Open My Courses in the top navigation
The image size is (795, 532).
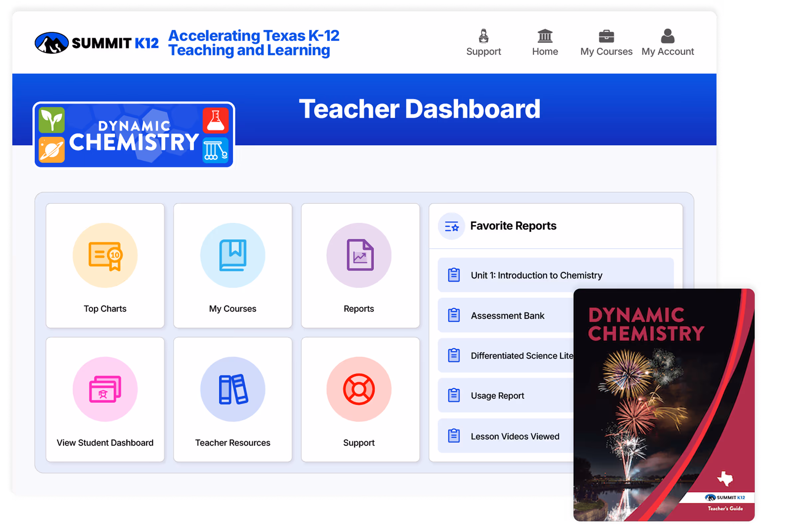click(606, 43)
